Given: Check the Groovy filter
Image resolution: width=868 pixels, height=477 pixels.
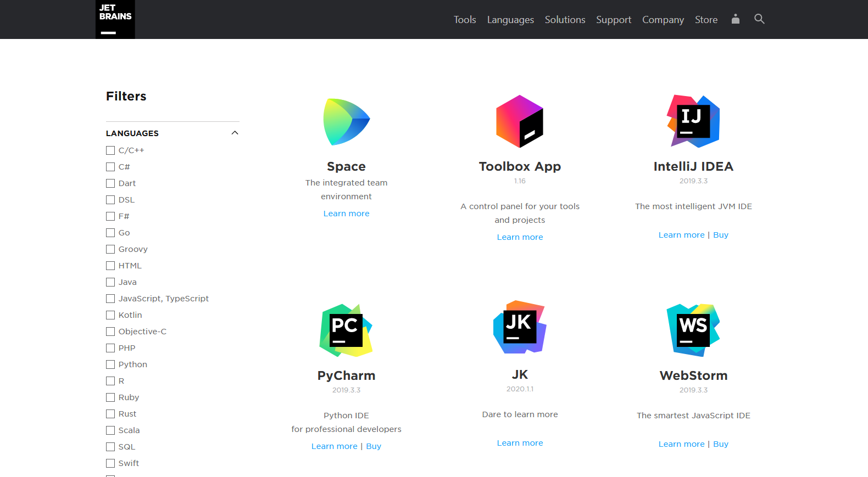Looking at the screenshot, I should coord(110,249).
